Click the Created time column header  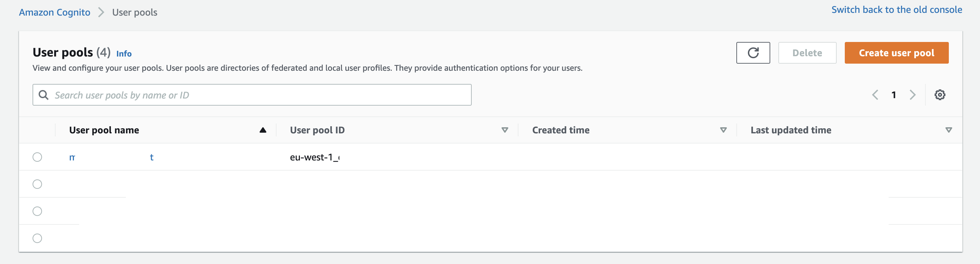pos(561,130)
